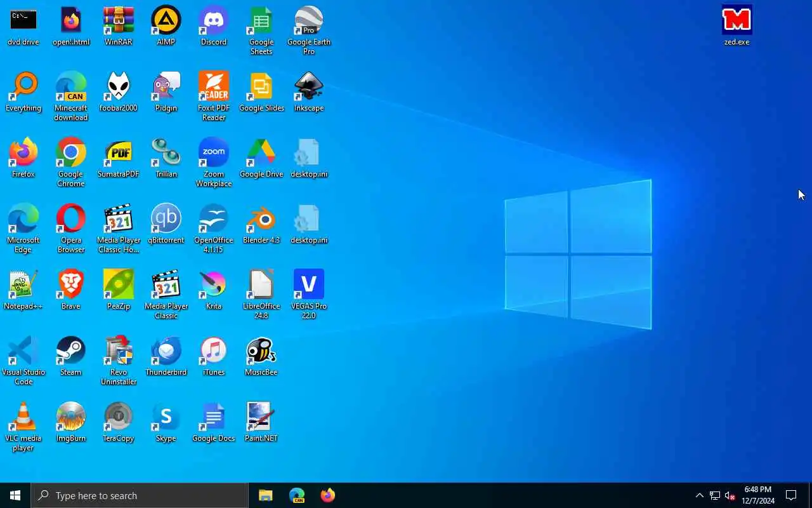Click the muted volume tray icon
The height and width of the screenshot is (508, 812).
coord(730,495)
